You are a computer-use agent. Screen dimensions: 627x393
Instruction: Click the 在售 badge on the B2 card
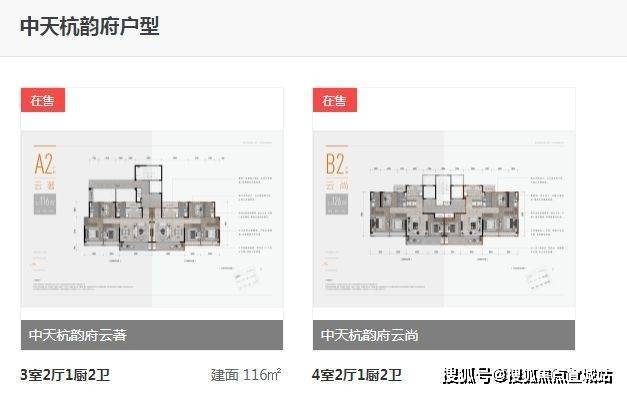[335, 100]
